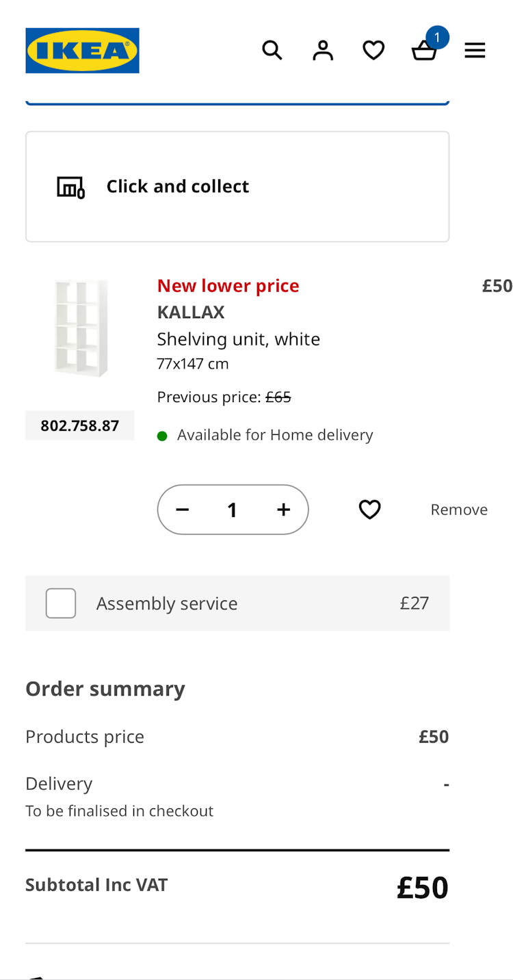Click the Click and collect store icon

pos(70,187)
